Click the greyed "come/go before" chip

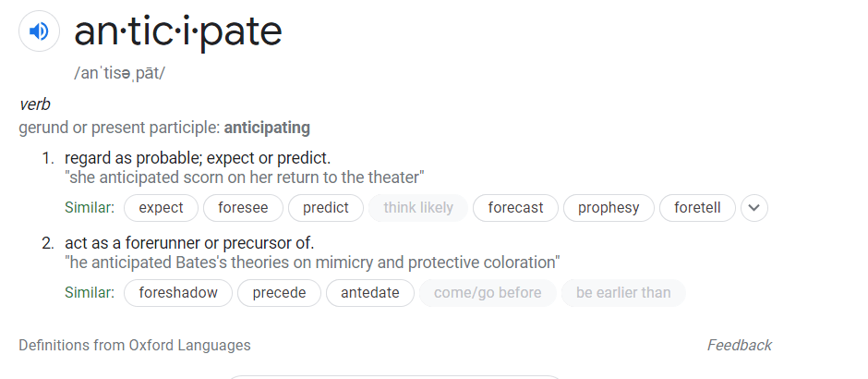pos(488,293)
